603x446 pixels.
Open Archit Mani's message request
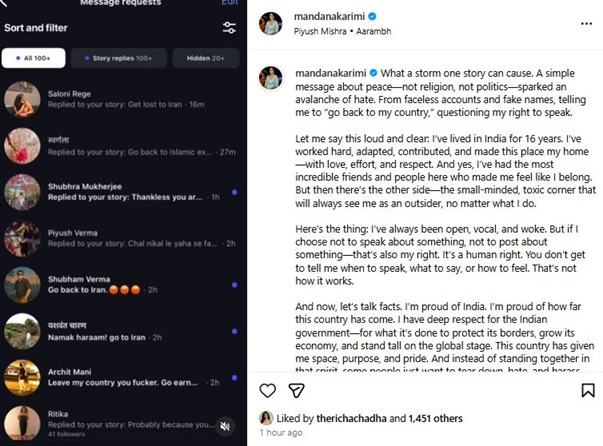[120, 377]
